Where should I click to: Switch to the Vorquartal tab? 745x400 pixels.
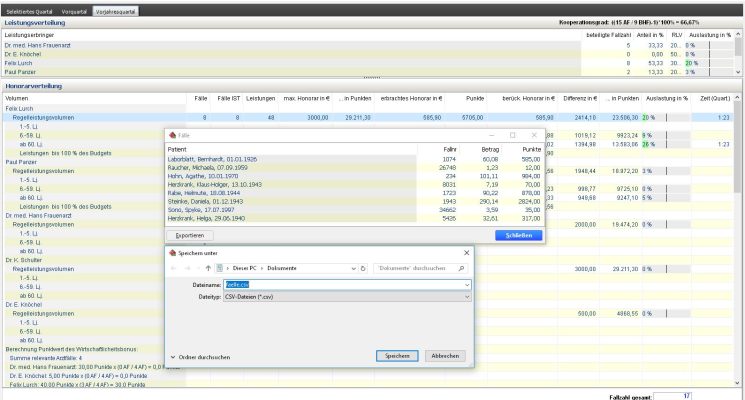tap(74, 11)
